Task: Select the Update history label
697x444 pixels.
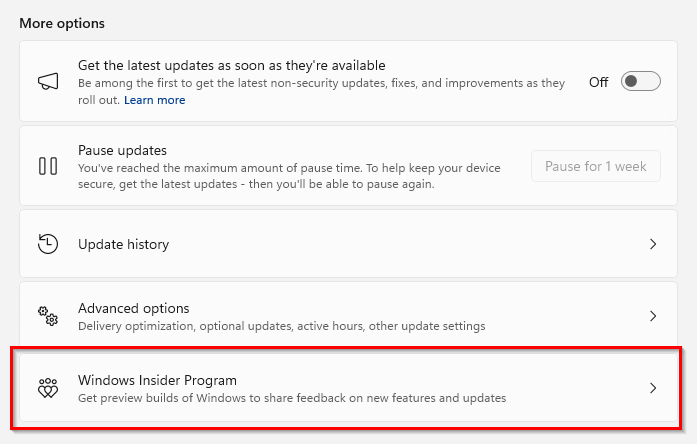Action: click(x=123, y=244)
